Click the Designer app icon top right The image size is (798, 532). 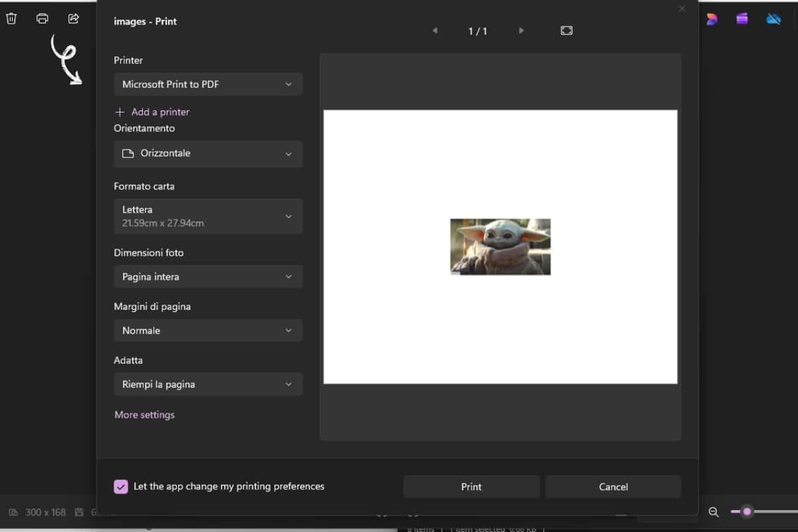tap(712, 19)
